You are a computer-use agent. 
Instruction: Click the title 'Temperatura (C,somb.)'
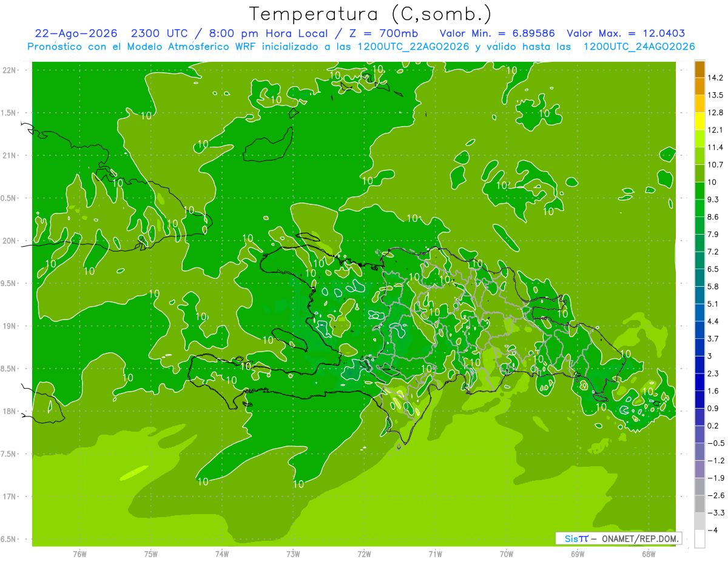[370, 14]
